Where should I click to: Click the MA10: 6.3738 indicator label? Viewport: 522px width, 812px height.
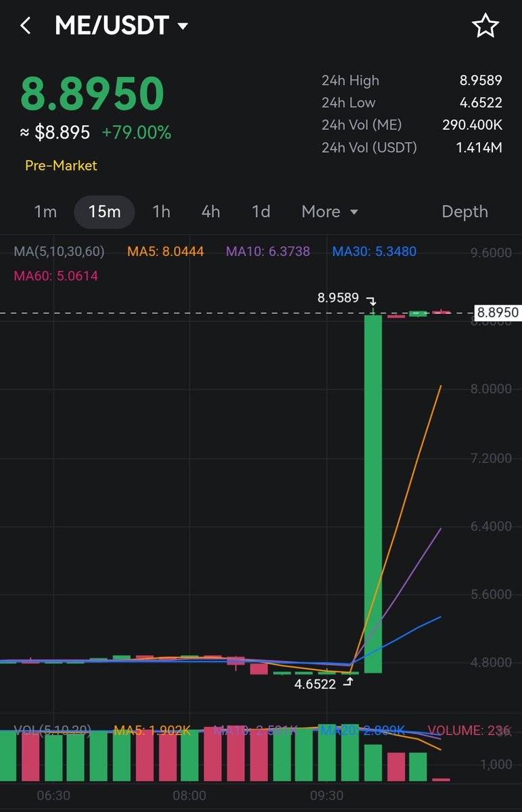pyautogui.click(x=268, y=252)
